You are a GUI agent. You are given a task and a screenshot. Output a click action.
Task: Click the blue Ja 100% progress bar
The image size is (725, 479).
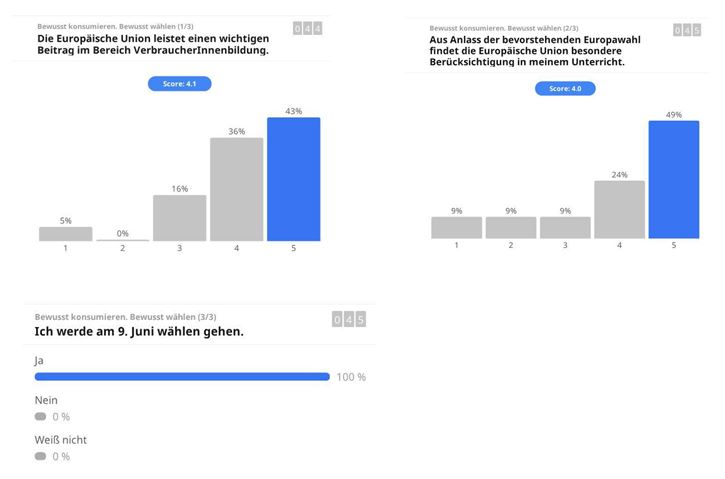click(x=182, y=377)
